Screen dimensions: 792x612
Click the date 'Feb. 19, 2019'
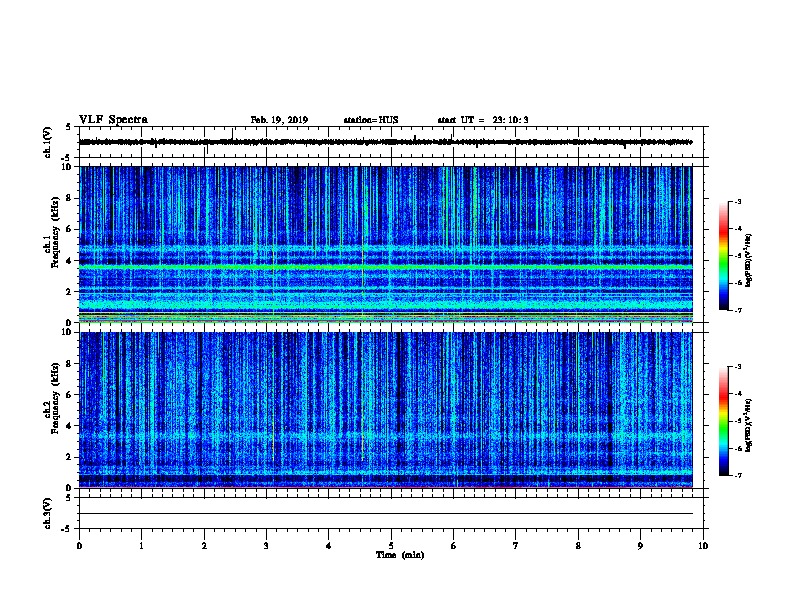tap(279, 120)
